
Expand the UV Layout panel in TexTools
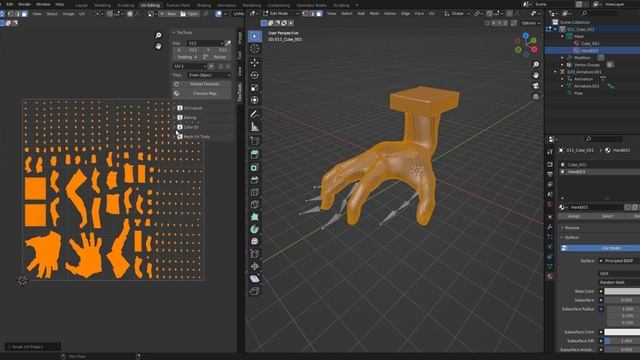[x=174, y=108]
